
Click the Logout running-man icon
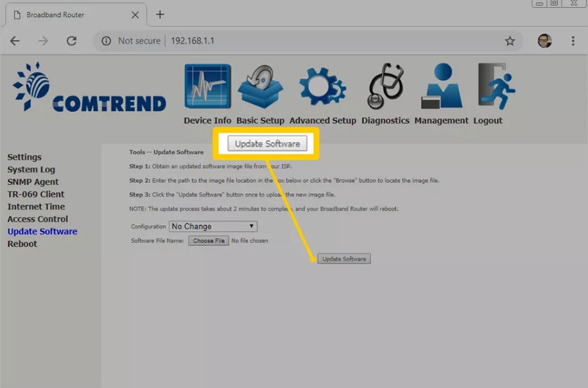(496, 86)
